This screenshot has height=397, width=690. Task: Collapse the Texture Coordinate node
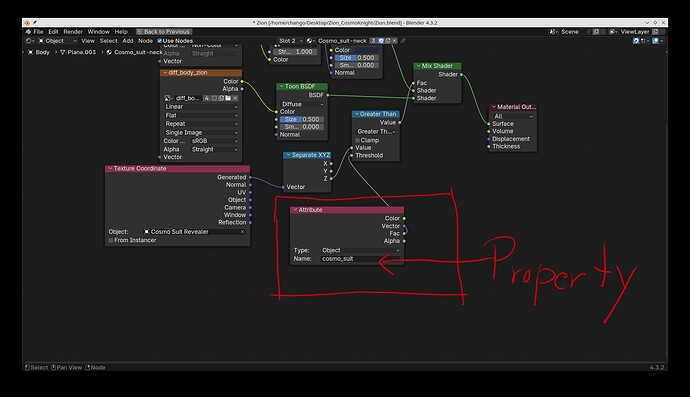110,169
